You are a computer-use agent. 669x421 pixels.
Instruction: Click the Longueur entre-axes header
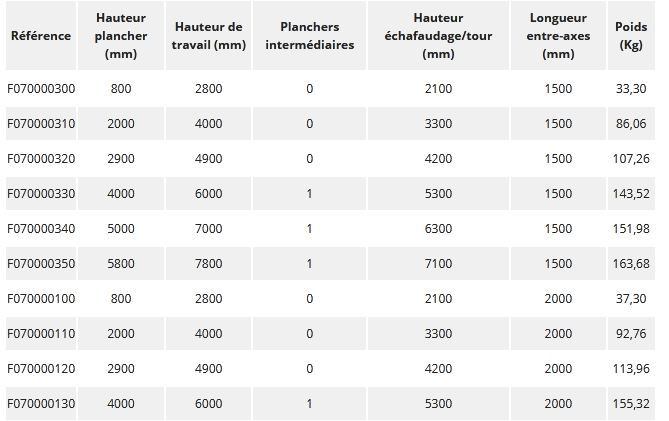[x=558, y=36]
